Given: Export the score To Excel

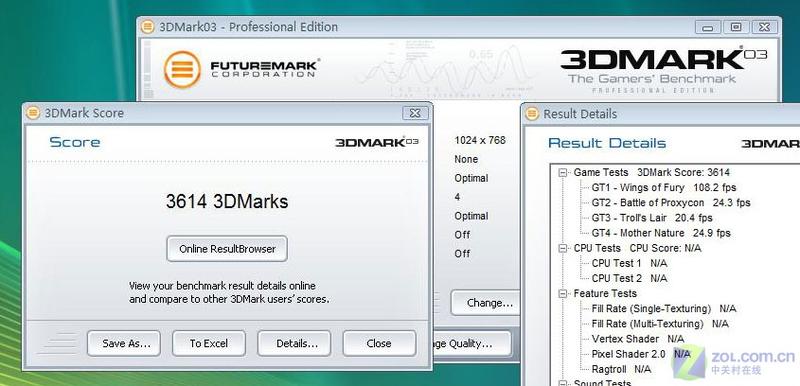Looking at the screenshot, I should click(x=209, y=343).
